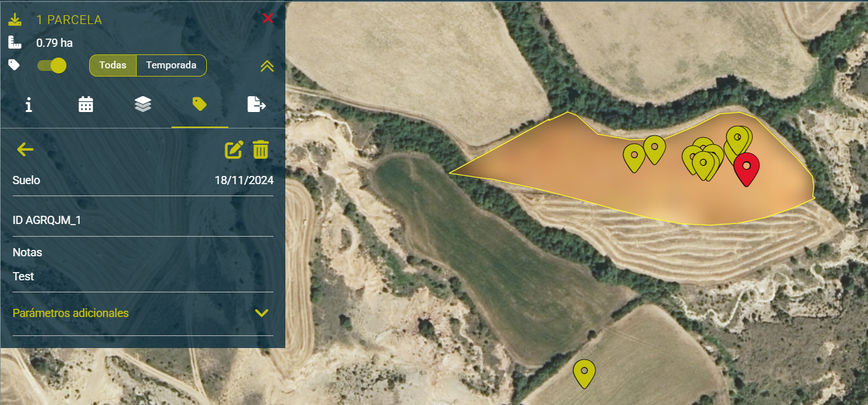Collapse panel with double chevron up

point(267,66)
